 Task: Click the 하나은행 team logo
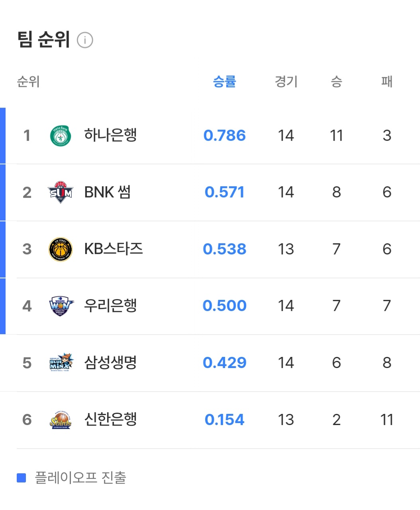click(61, 136)
